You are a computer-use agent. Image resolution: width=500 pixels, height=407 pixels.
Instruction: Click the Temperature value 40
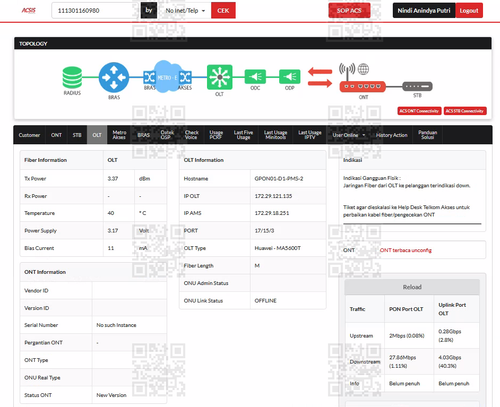point(111,213)
